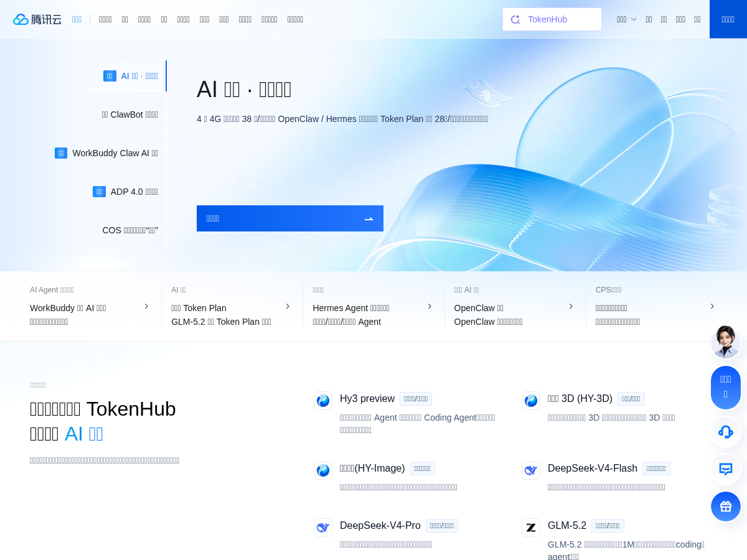Click the AI search icon beside TokenHub
This screenshot has width=747, height=560.
pos(515,19)
